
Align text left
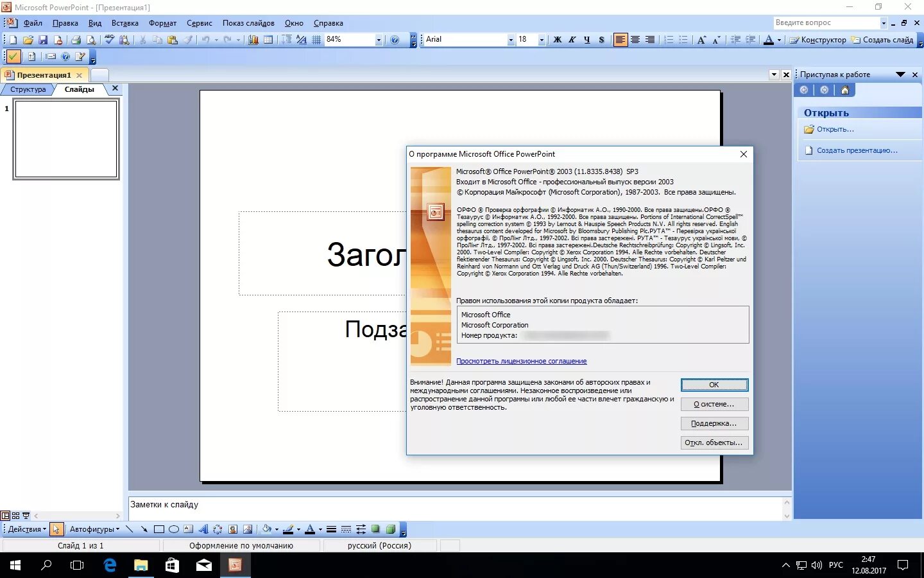tap(620, 40)
